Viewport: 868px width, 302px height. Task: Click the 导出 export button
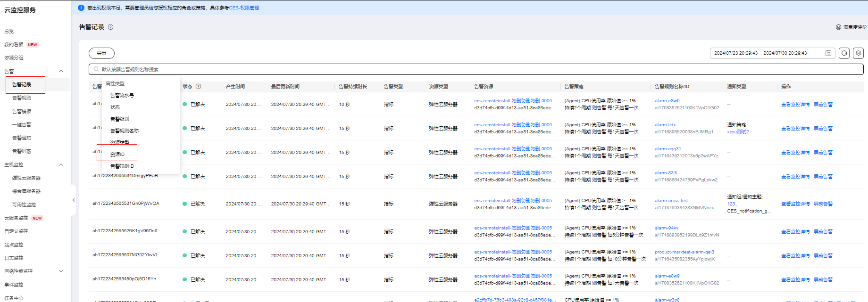pyautogui.click(x=101, y=53)
